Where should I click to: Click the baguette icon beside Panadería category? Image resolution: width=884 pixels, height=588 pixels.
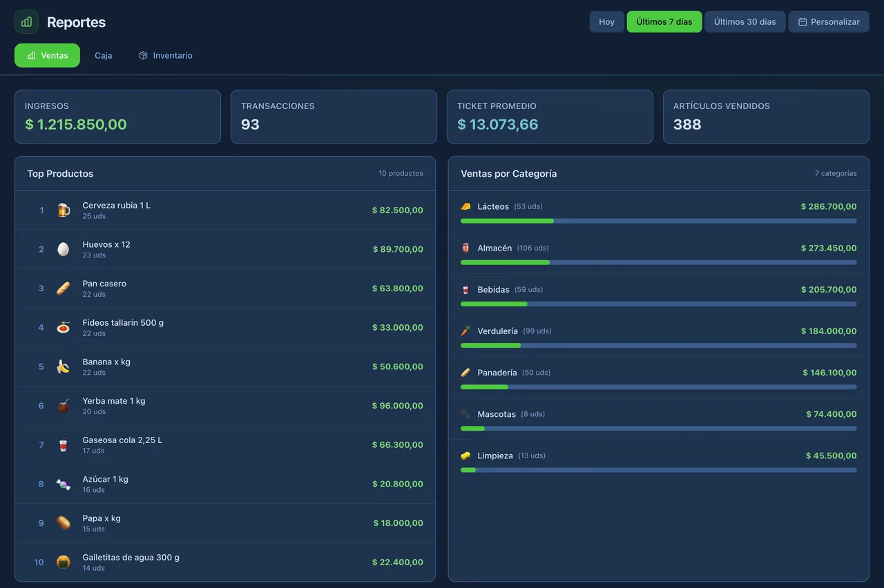pyautogui.click(x=465, y=373)
